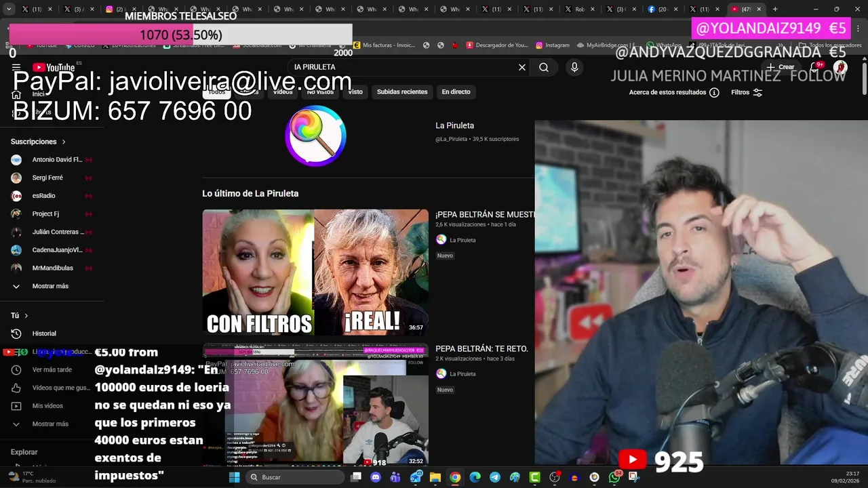Open Descargador de You... bookmark
This screenshot has height=488, width=868.
pyautogui.click(x=496, y=45)
